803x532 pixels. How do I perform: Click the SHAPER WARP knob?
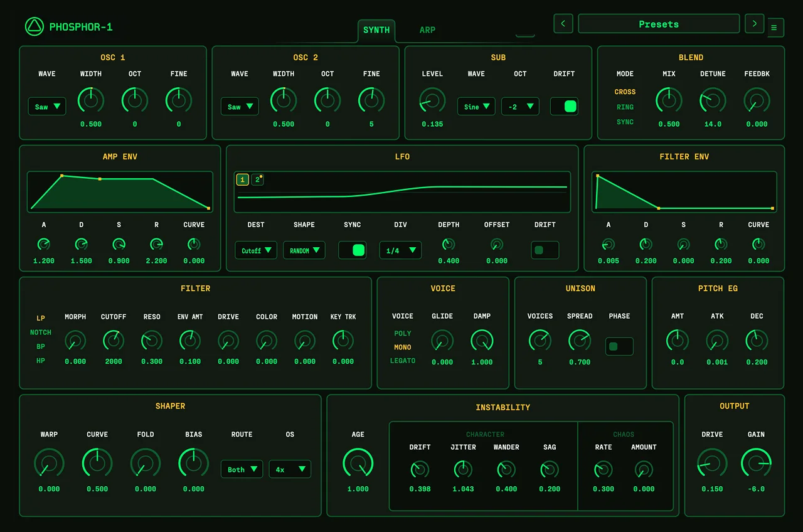pos(49,463)
